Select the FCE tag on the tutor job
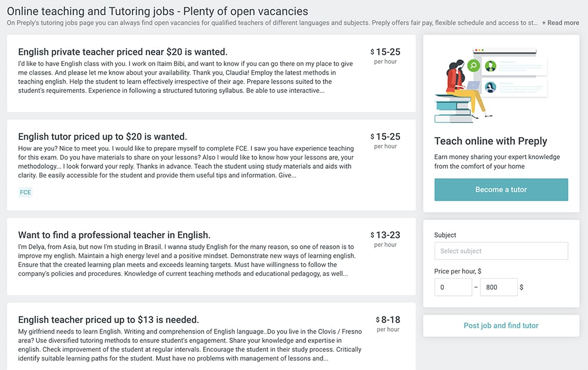Viewport: 588px width, 370px height. (25, 192)
